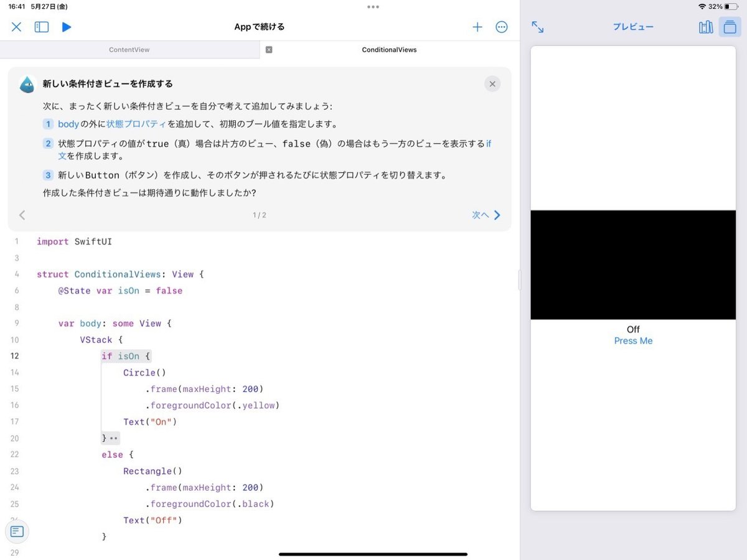This screenshot has width=747, height=560.
Task: Click the プレビュー title
Action: point(633,27)
